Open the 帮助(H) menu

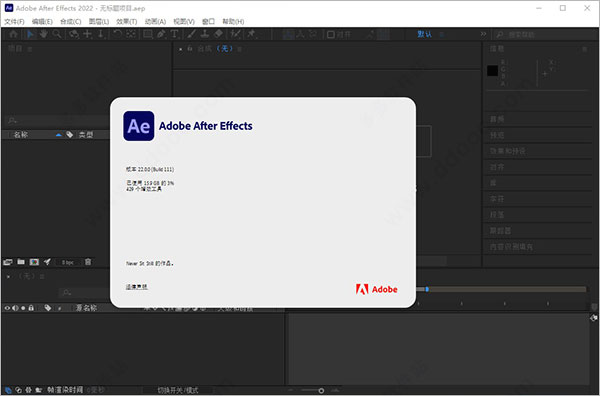click(x=233, y=21)
